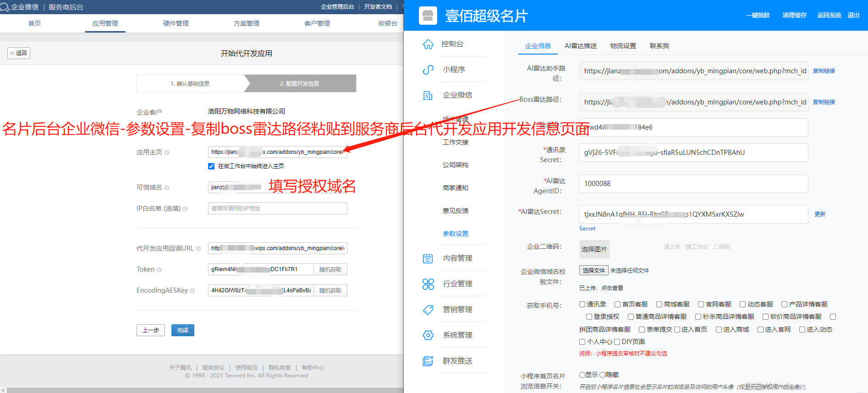Click 返回系统 in top bar

(x=830, y=16)
